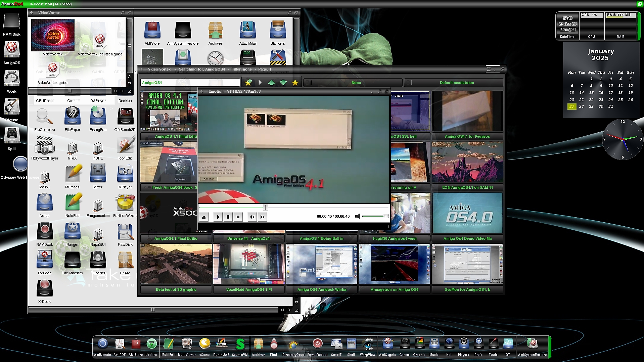Rewind the video in Emotion player
644x362 pixels.
point(252,217)
